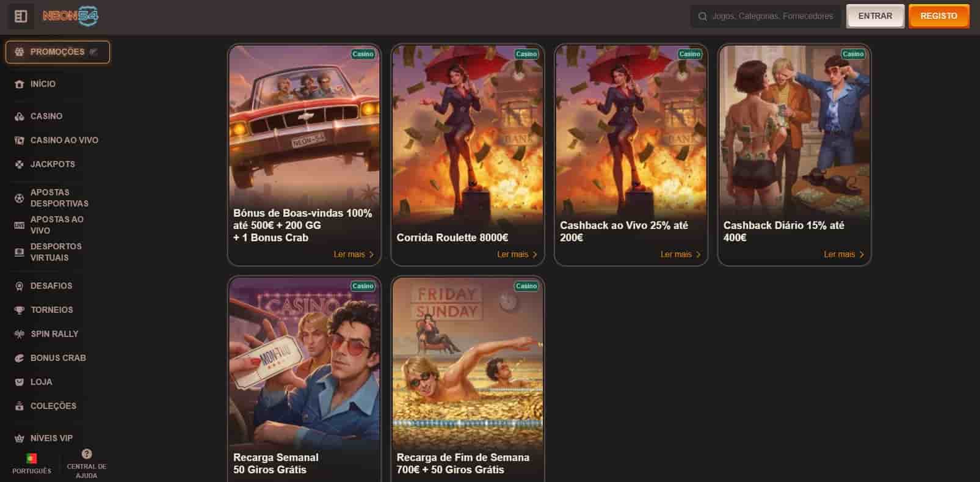Click the search magnifier icon
The height and width of the screenshot is (482, 980).
point(702,16)
